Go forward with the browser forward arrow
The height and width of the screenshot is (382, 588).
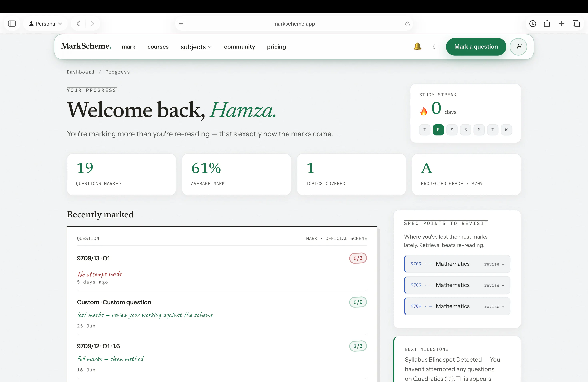[92, 24]
